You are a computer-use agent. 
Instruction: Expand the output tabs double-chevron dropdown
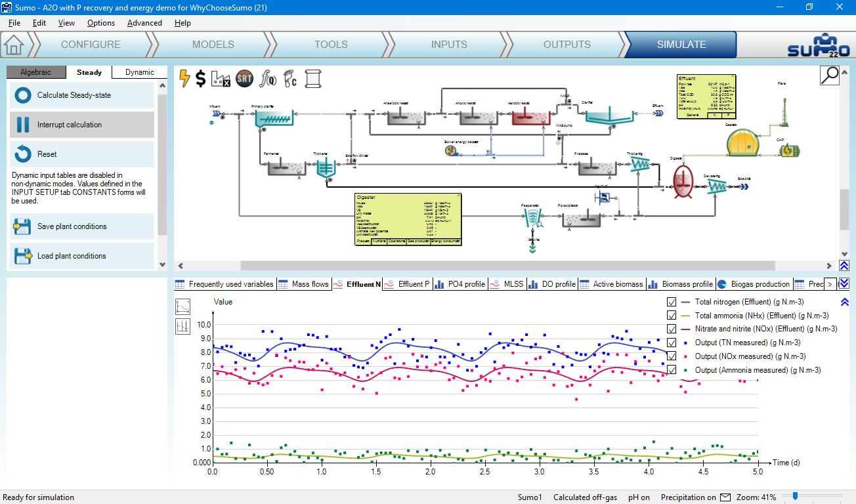[x=844, y=283]
